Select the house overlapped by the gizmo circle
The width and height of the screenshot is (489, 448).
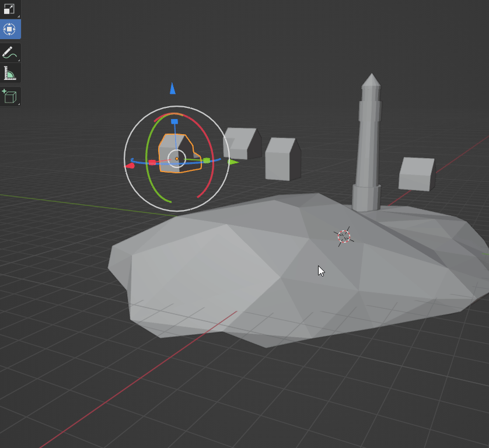(243, 143)
